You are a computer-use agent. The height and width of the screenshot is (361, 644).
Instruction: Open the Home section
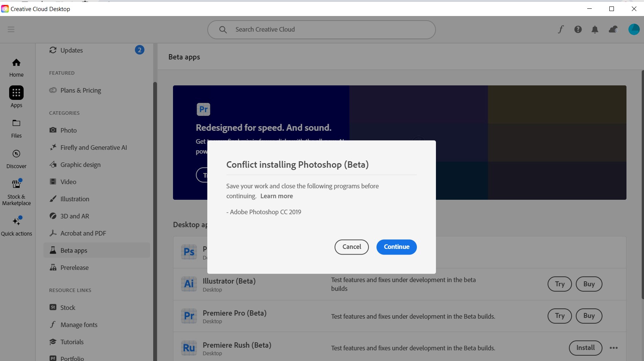click(16, 67)
